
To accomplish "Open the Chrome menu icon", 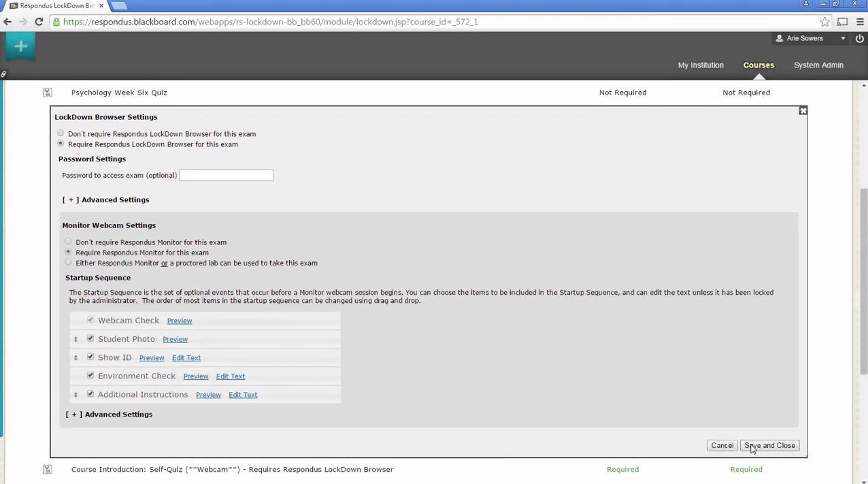I will point(860,22).
